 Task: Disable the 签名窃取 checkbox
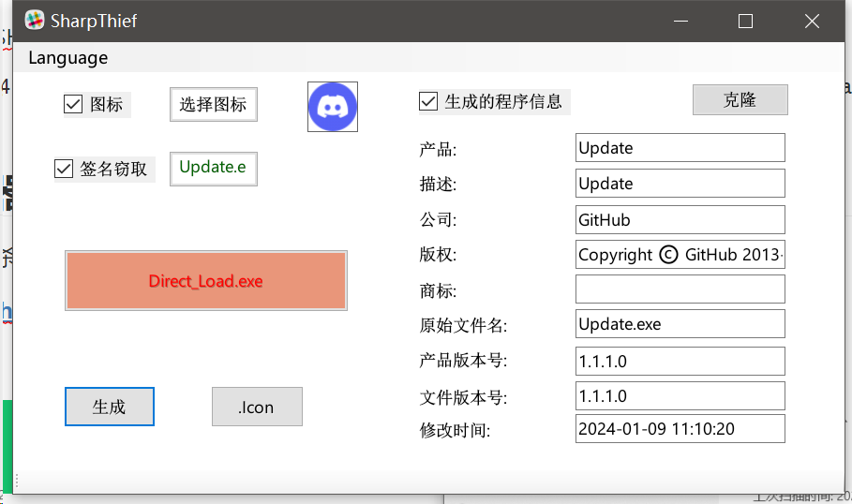pos(64,169)
